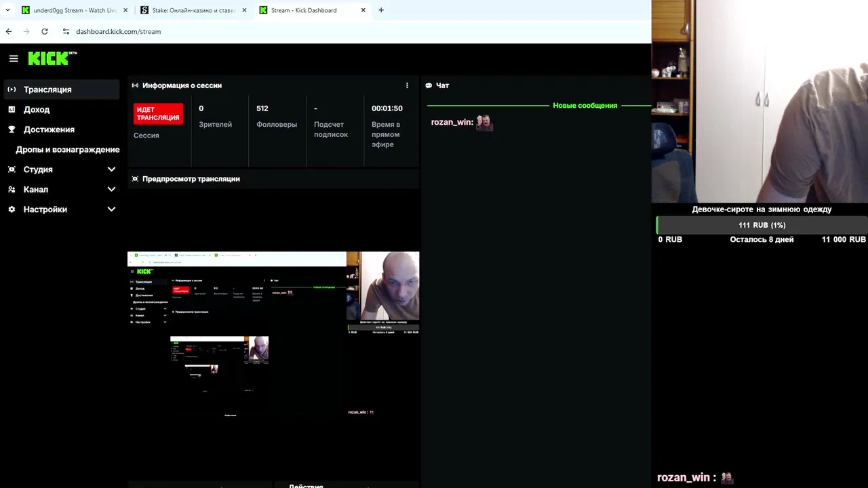Image resolution: width=868 pixels, height=488 pixels.
Task: Open site information icon in address bar
Action: (x=66, y=31)
